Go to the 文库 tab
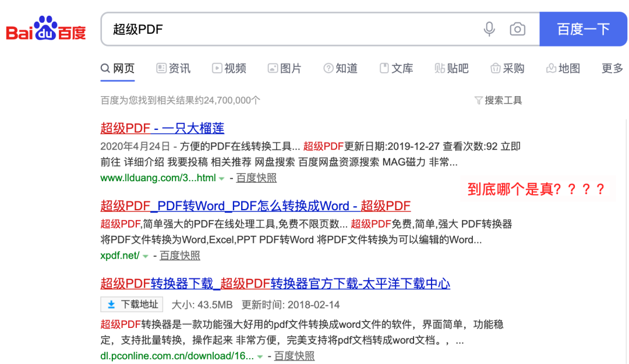The image size is (629, 364). pos(396,68)
